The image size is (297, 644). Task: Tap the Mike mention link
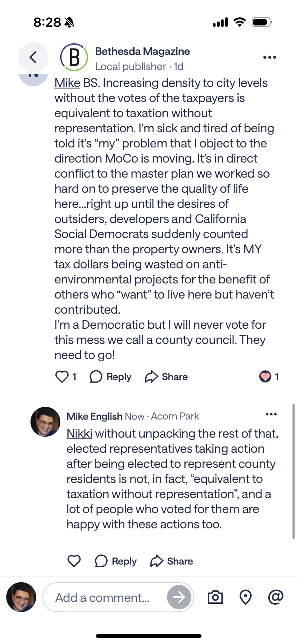pos(67,83)
